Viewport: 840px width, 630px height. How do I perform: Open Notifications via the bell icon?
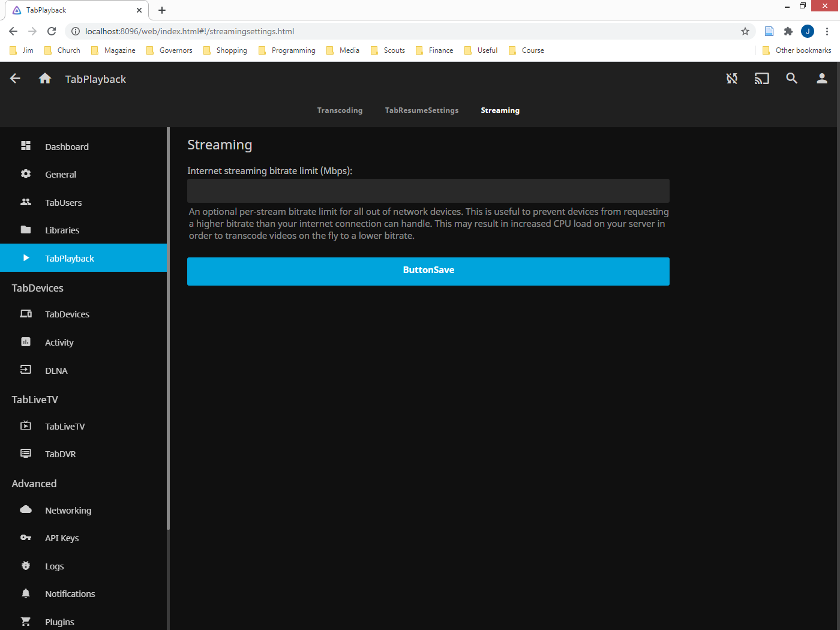click(x=26, y=593)
